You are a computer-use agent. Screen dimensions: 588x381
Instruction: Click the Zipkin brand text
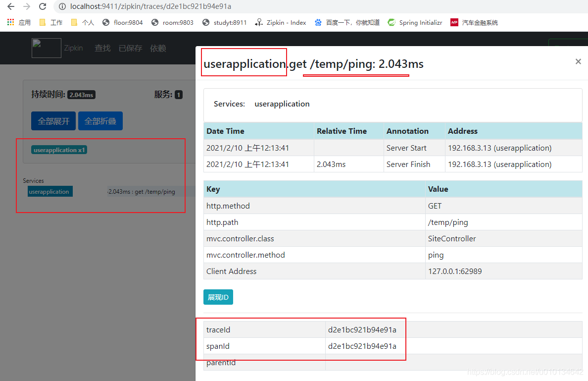pos(73,48)
